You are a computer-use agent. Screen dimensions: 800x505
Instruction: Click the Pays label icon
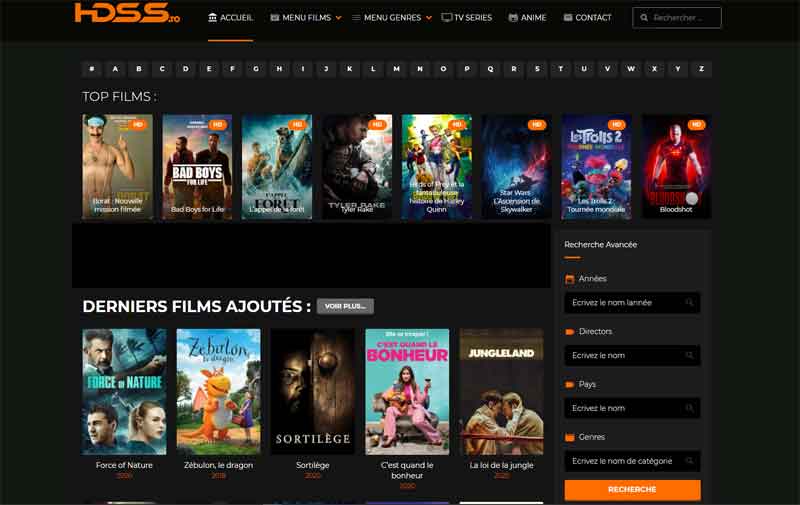pyautogui.click(x=570, y=384)
